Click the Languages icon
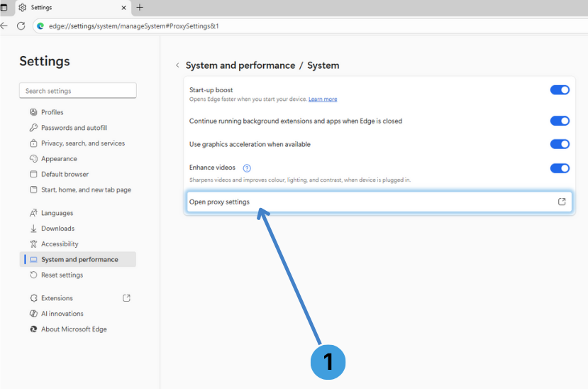 33,213
